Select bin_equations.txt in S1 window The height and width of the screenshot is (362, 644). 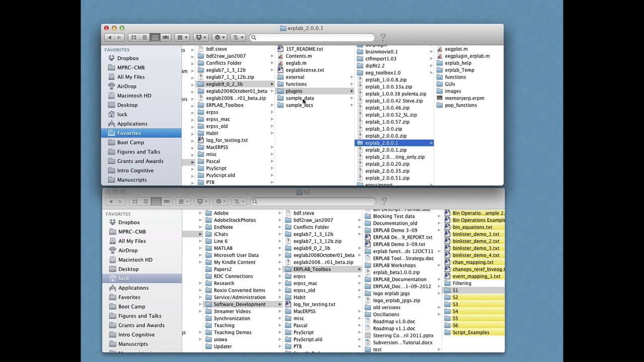[473, 227]
